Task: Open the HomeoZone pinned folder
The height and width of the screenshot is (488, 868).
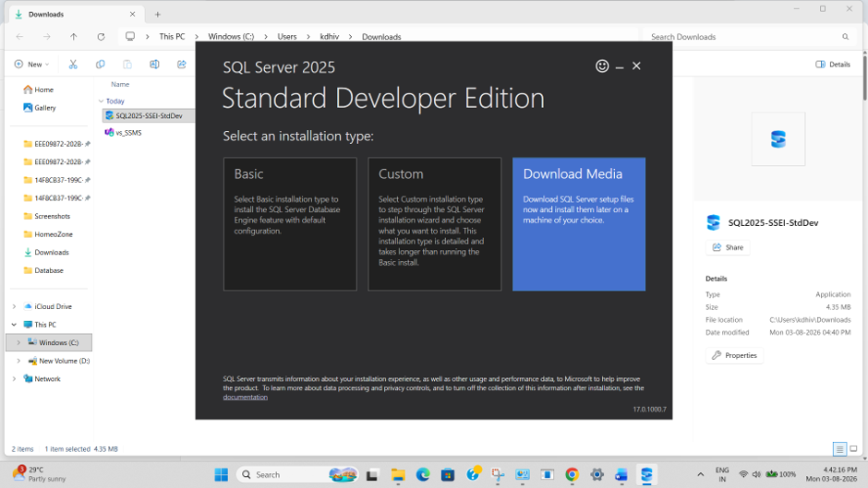Action: (x=48, y=234)
